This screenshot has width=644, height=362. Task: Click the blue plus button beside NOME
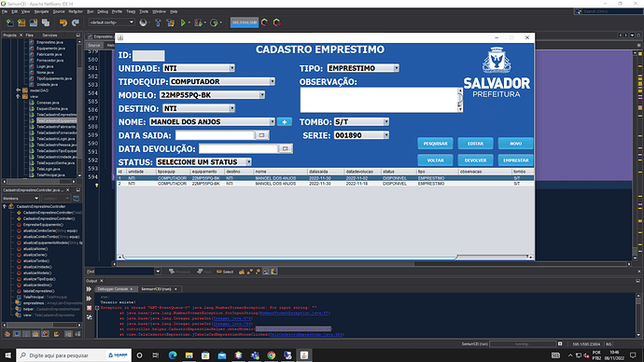[285, 122]
